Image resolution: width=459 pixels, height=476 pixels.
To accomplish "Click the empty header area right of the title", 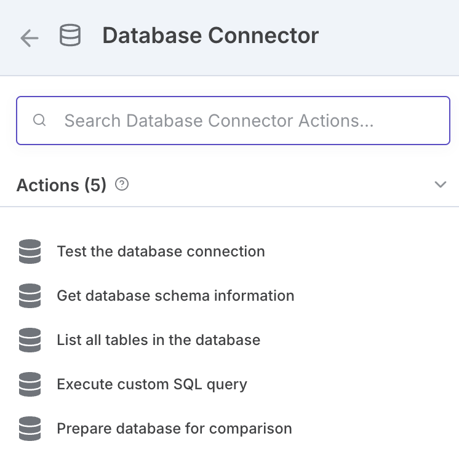I will (x=389, y=36).
